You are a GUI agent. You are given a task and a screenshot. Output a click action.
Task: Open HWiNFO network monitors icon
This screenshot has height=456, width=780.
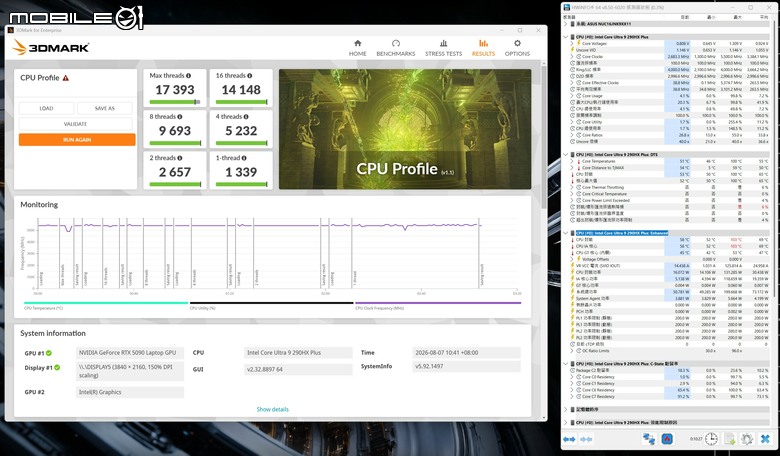pos(649,439)
